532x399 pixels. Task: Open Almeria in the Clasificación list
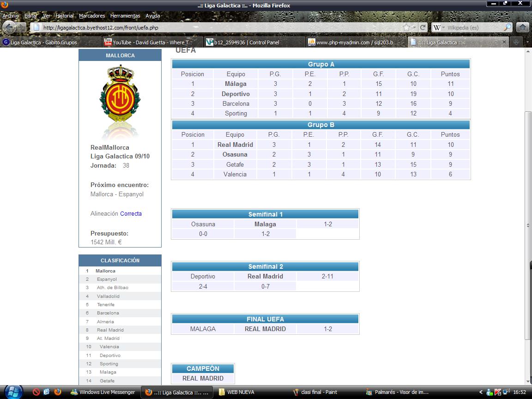(x=105, y=321)
